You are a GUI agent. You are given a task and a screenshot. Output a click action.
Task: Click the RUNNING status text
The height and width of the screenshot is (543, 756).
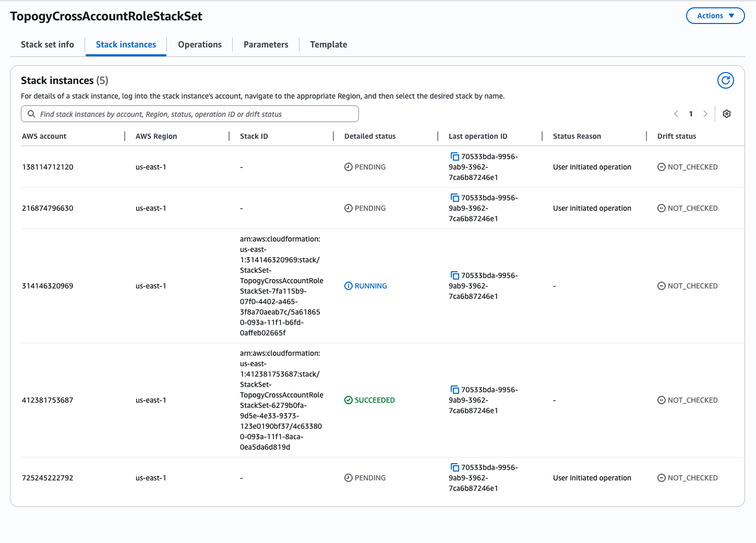pyautogui.click(x=371, y=286)
